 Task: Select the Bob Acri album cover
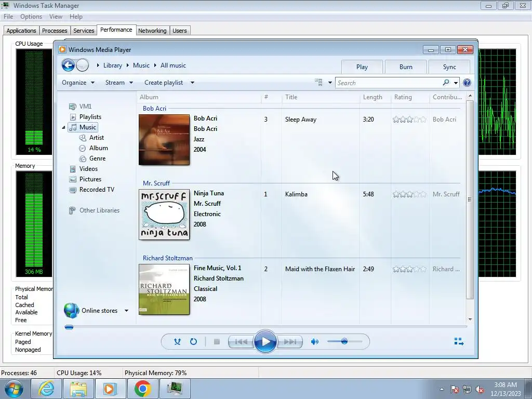tap(164, 140)
